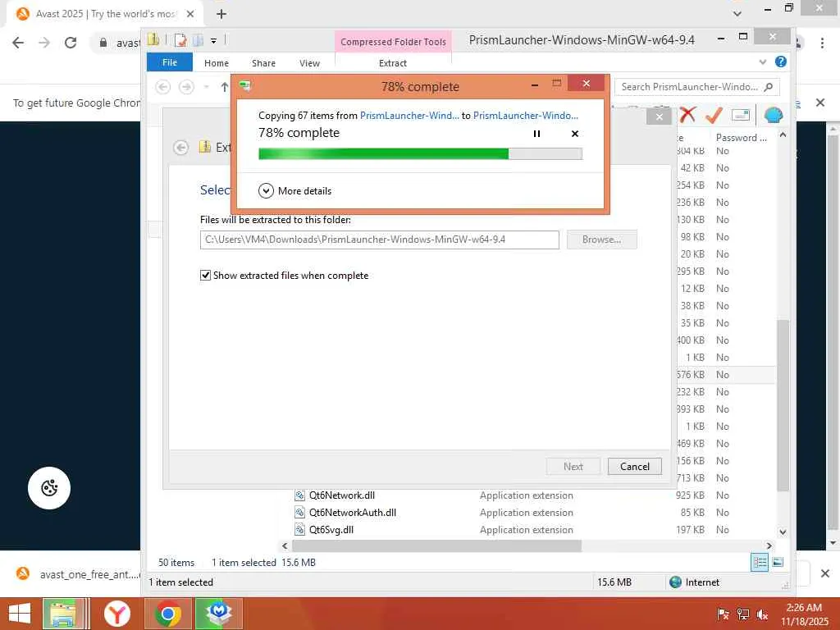The width and height of the screenshot is (840, 630).
Task: Click the green copy progress bar
Action: (x=420, y=154)
